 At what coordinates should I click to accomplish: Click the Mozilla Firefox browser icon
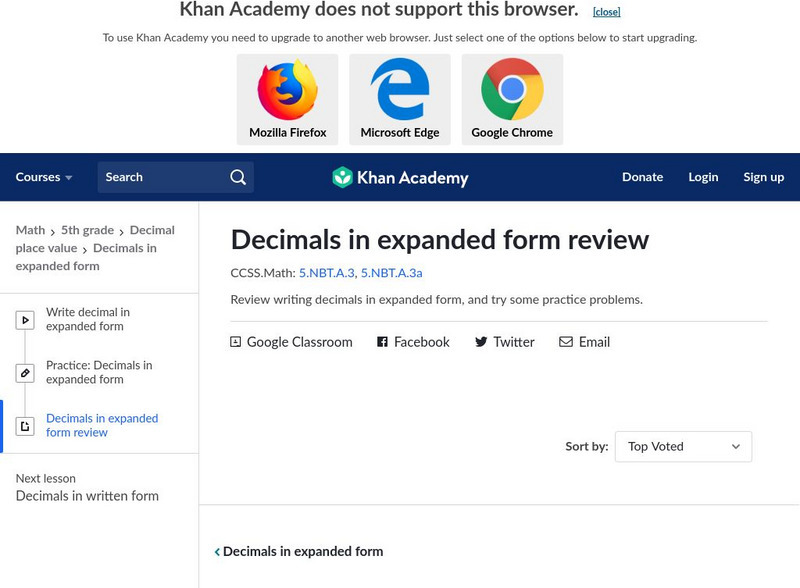tap(288, 90)
